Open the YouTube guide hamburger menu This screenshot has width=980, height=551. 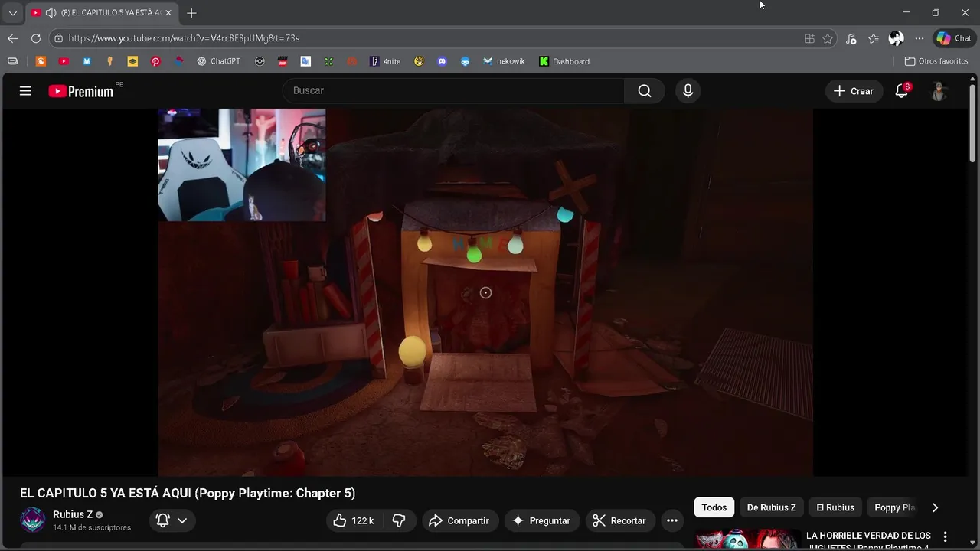coord(25,91)
